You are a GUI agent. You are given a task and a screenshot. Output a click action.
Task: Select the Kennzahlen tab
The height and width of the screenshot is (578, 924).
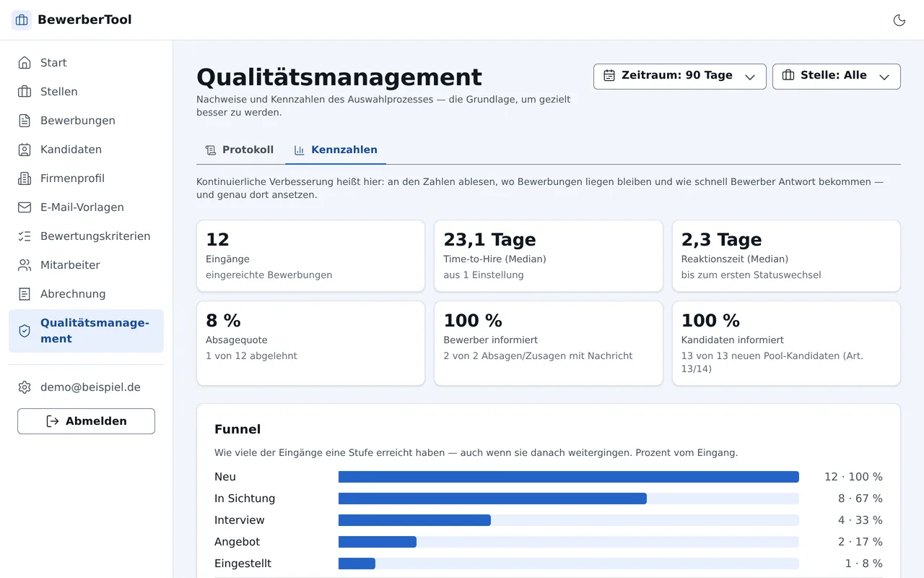(x=336, y=150)
